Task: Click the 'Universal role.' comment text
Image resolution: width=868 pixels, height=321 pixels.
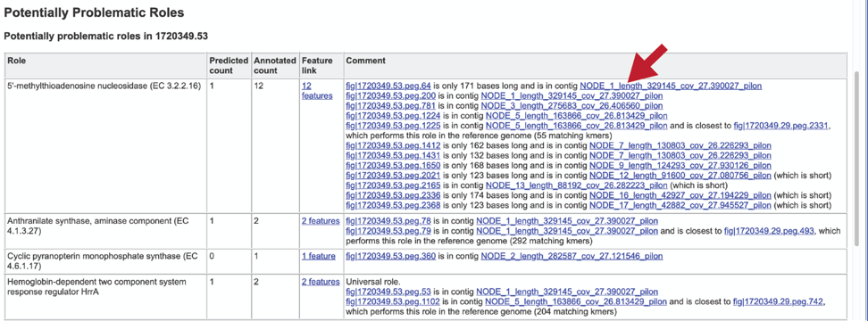Action: click(x=373, y=282)
